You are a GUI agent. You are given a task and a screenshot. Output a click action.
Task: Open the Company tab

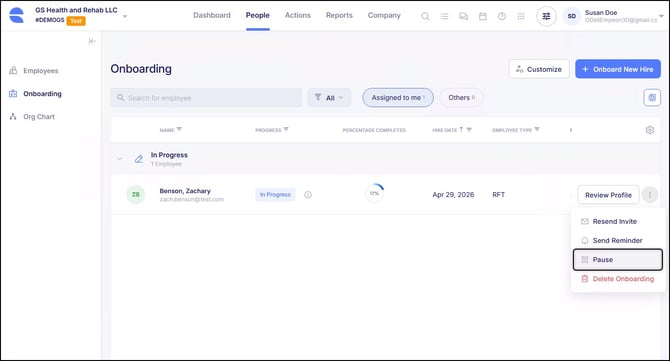point(384,15)
